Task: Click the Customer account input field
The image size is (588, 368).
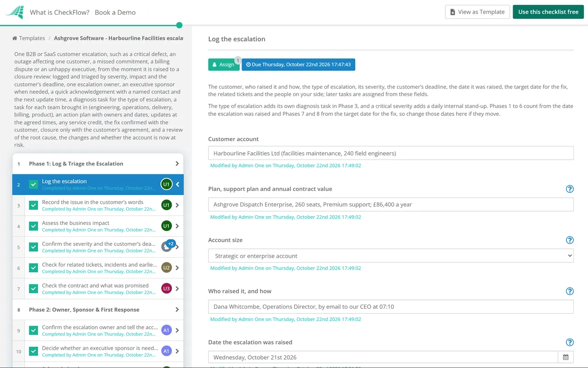Action: click(391, 153)
